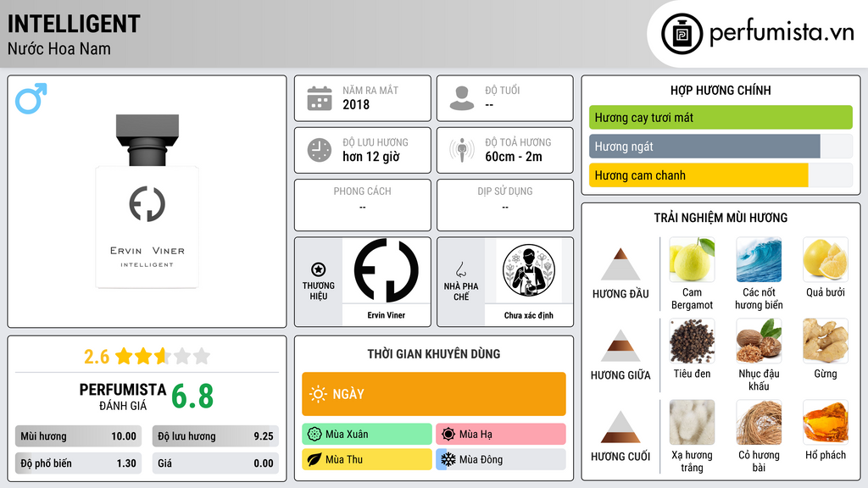Click the Nước Hoa Nam subtitle
Screen dimensions: 868x488
point(59,48)
